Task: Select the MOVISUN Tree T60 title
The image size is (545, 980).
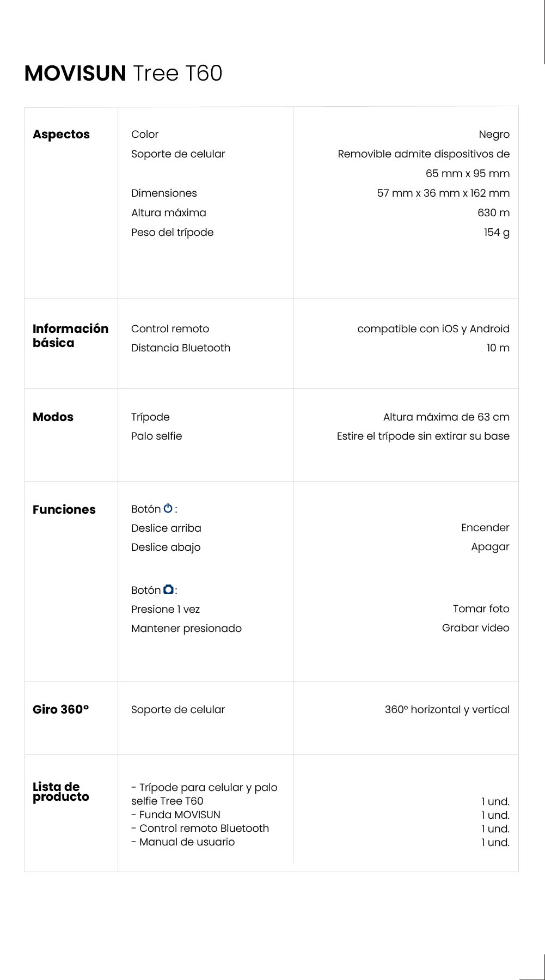Action: [124, 73]
